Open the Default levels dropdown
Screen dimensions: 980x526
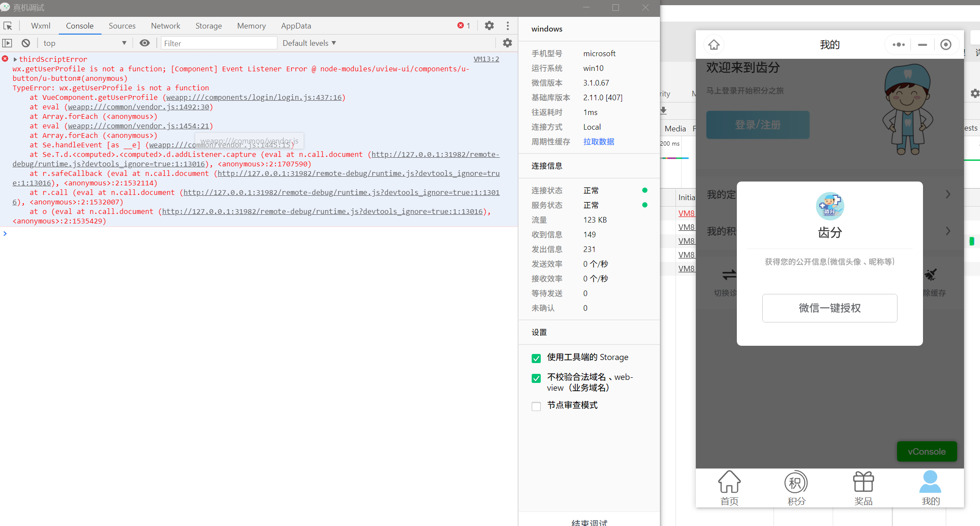click(x=309, y=43)
